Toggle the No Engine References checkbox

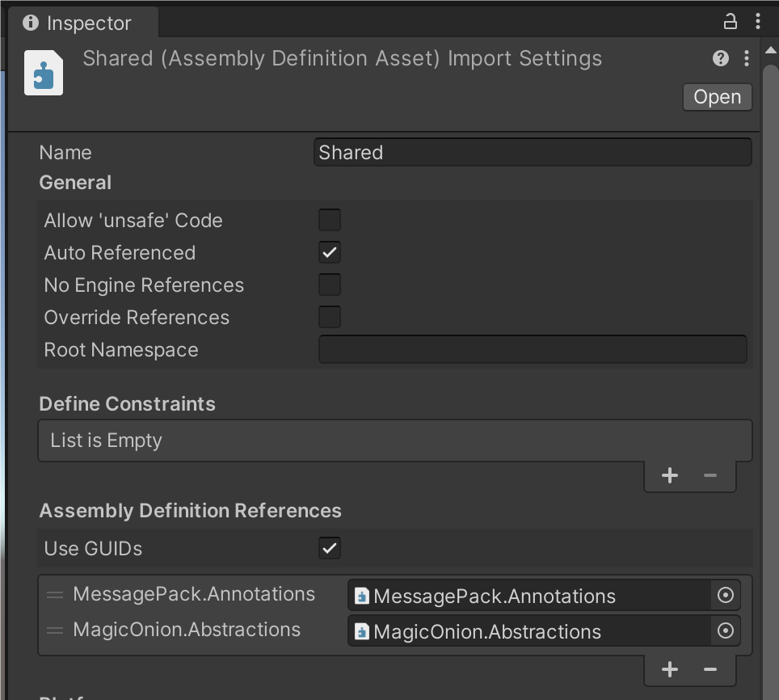click(x=330, y=285)
